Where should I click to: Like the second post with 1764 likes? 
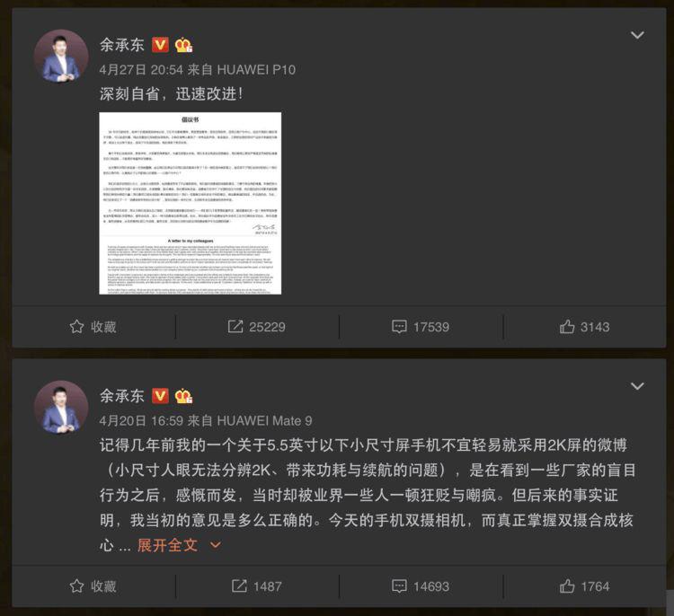point(567,586)
